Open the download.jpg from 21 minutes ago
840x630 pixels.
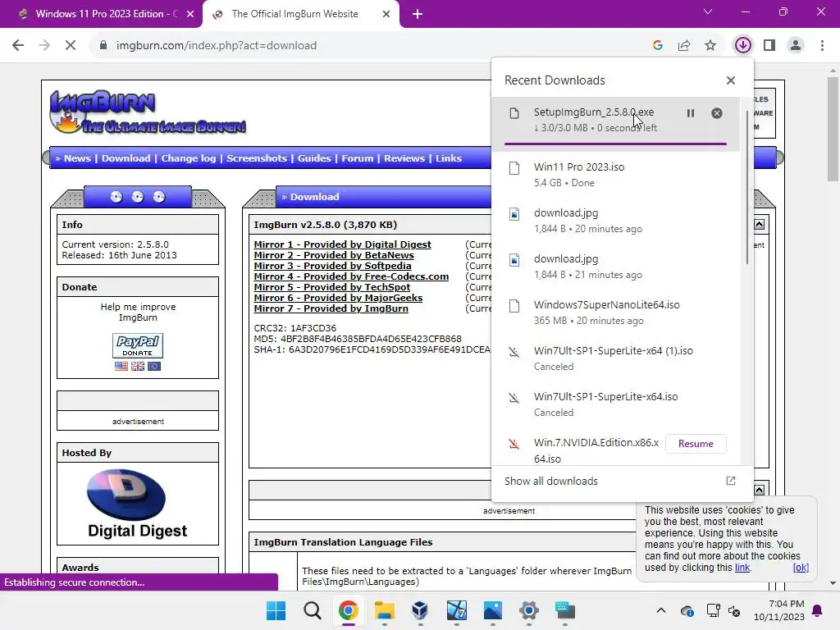tap(615, 267)
